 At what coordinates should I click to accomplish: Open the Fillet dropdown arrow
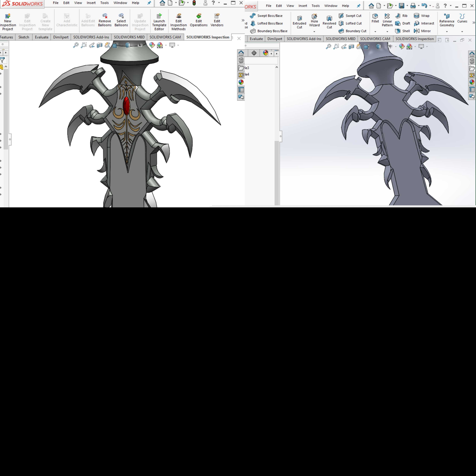click(x=375, y=32)
